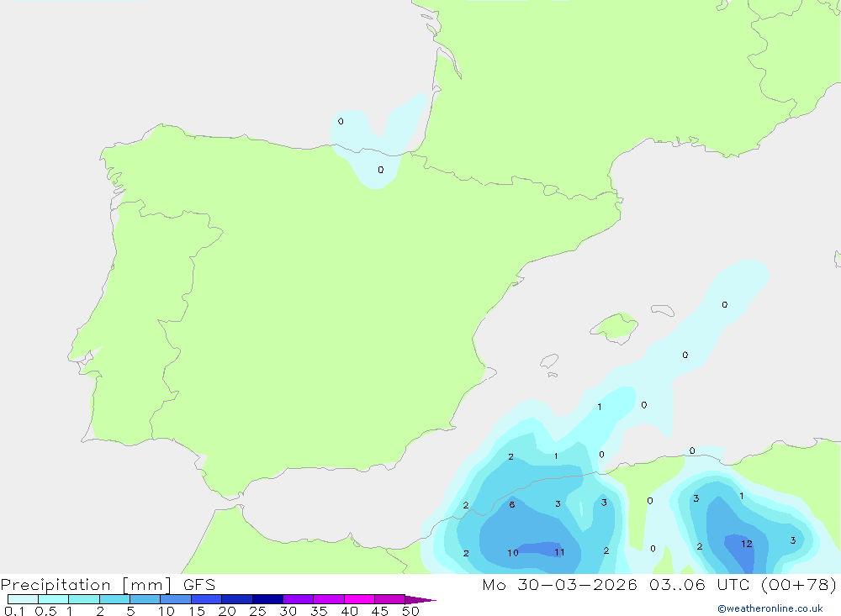Click the '30' scale label
Screen dimensions: 841x616
point(288,611)
